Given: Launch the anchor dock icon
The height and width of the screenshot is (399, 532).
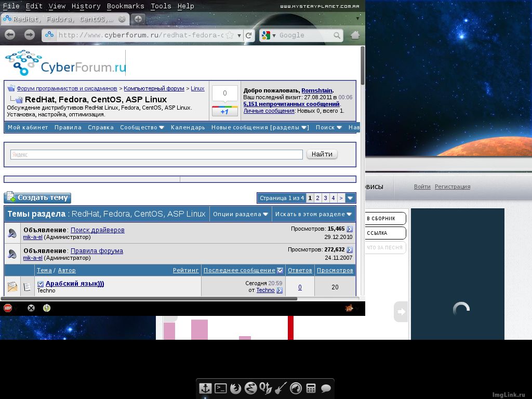Looking at the screenshot, I should pyautogui.click(x=205, y=388).
